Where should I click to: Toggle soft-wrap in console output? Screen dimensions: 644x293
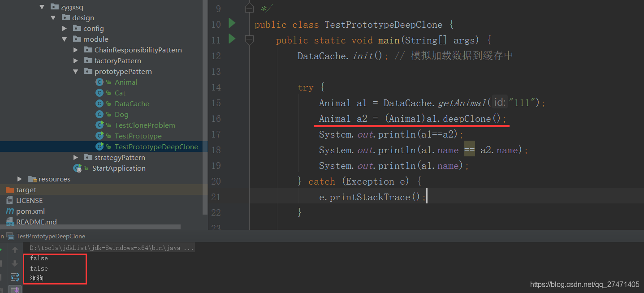[x=15, y=277]
